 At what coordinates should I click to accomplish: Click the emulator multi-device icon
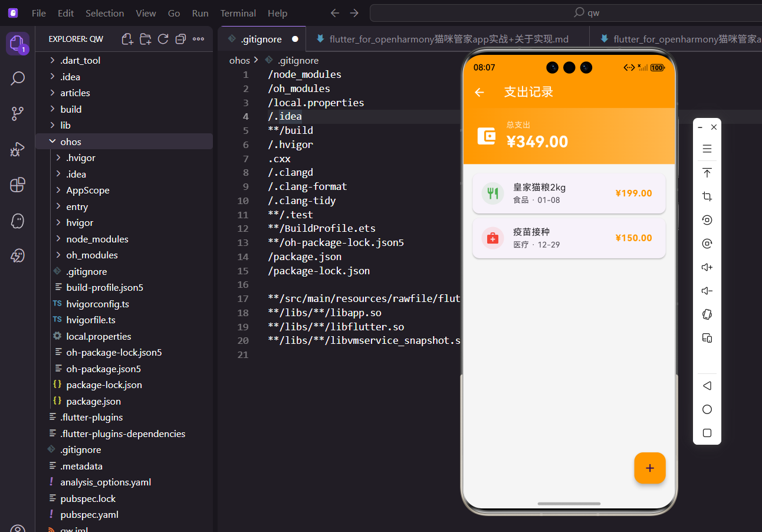click(707, 338)
